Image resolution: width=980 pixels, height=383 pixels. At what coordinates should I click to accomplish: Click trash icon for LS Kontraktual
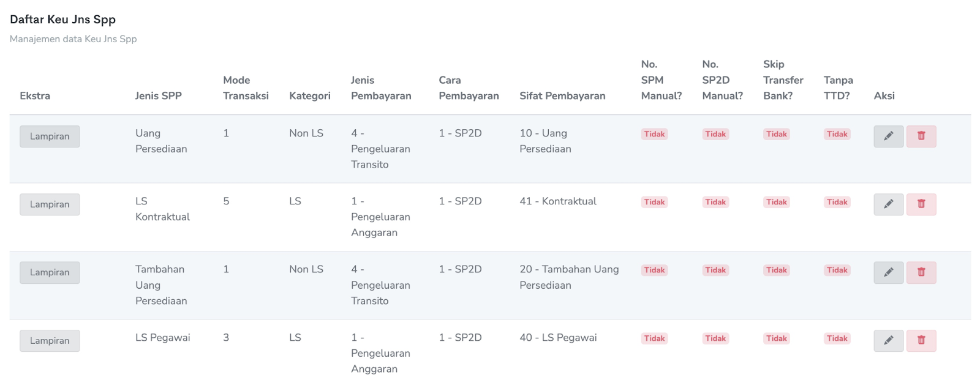(921, 204)
